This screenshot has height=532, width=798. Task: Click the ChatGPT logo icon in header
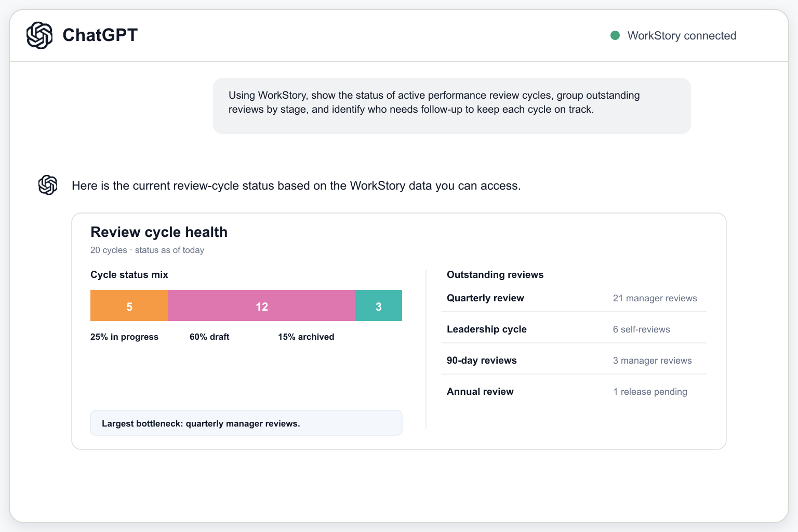[39, 35]
